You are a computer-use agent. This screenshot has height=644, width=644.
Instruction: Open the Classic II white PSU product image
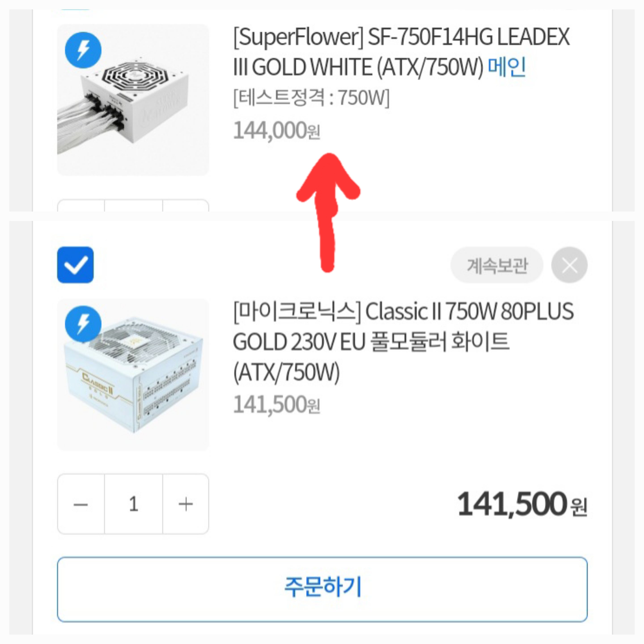coord(133,375)
